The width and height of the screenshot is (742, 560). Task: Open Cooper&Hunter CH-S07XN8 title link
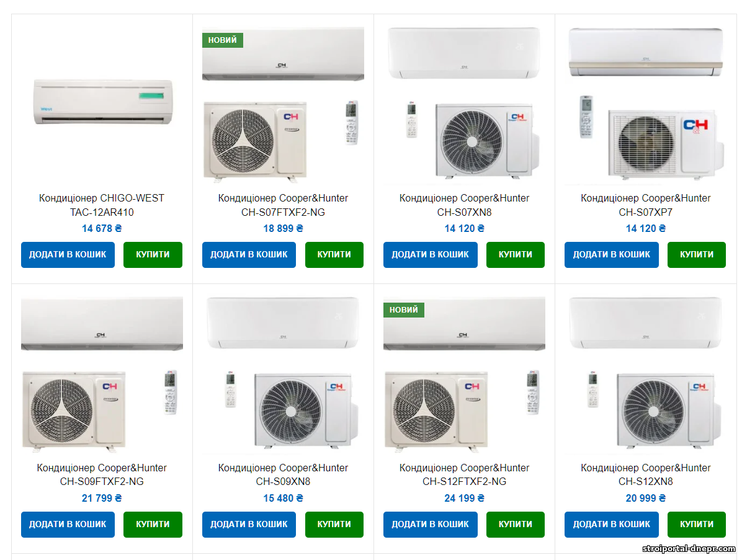464,205
